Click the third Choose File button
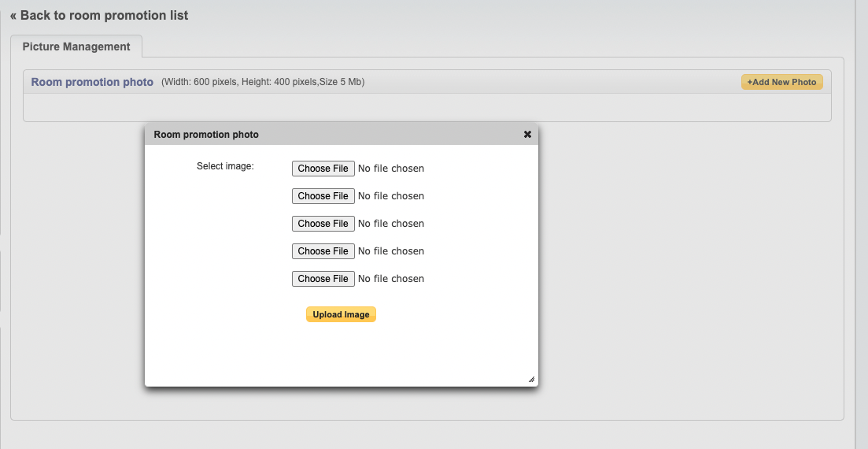This screenshot has width=868, height=449. tap(323, 224)
